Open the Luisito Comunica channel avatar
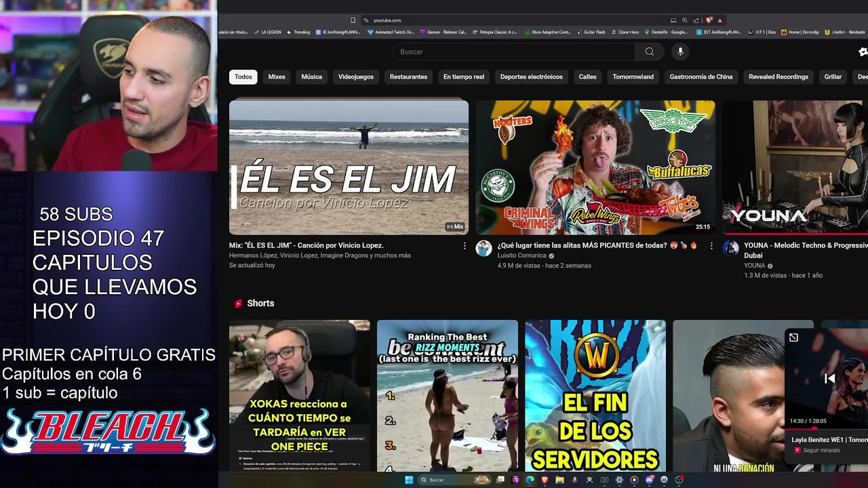 point(484,248)
